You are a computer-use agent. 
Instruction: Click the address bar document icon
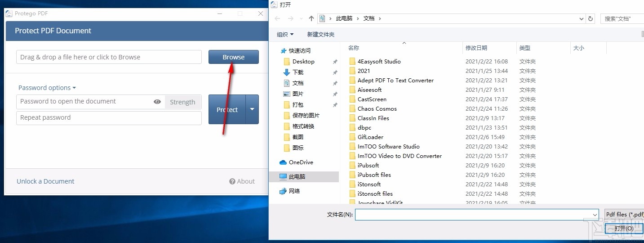[x=322, y=18]
